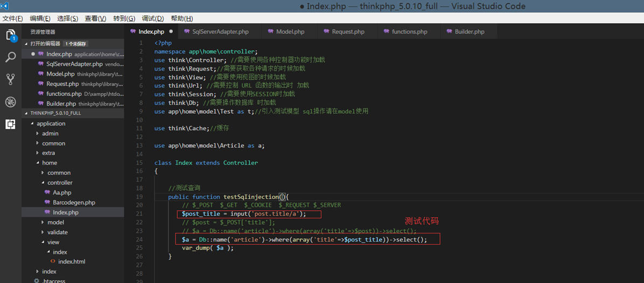Screen dimensions: 644x283
Task: Switch to the Request.php editor tab
Action: pyautogui.click(x=348, y=31)
